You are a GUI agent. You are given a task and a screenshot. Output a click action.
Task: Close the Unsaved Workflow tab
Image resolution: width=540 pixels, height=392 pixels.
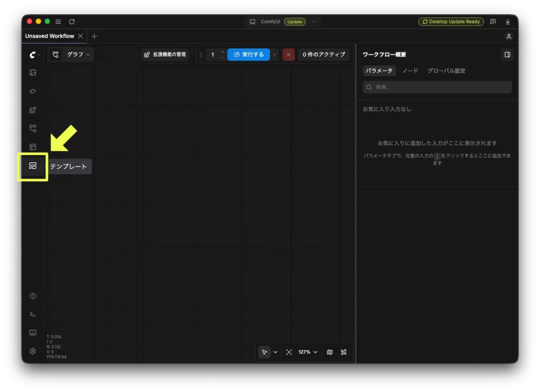coord(80,36)
